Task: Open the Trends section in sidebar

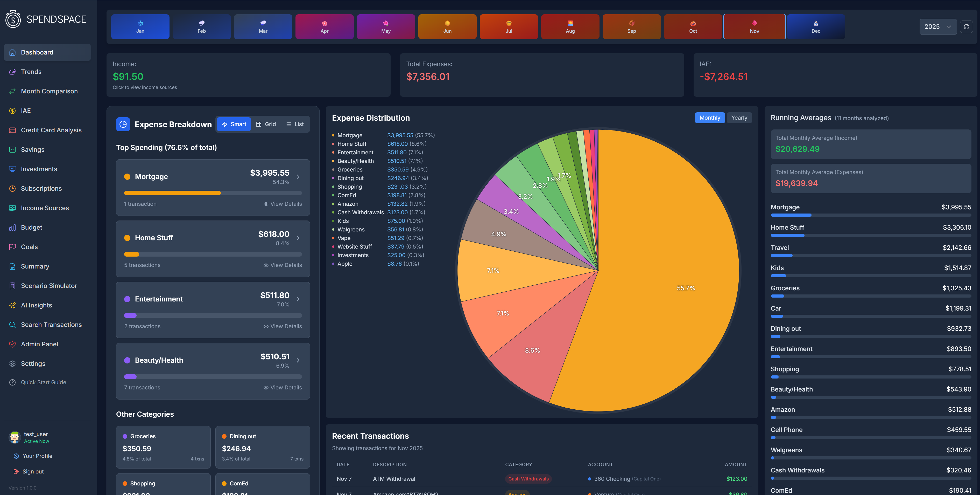Action: tap(31, 72)
